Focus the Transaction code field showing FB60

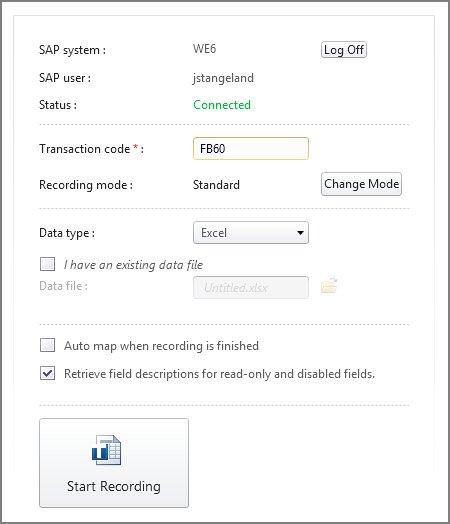point(251,148)
